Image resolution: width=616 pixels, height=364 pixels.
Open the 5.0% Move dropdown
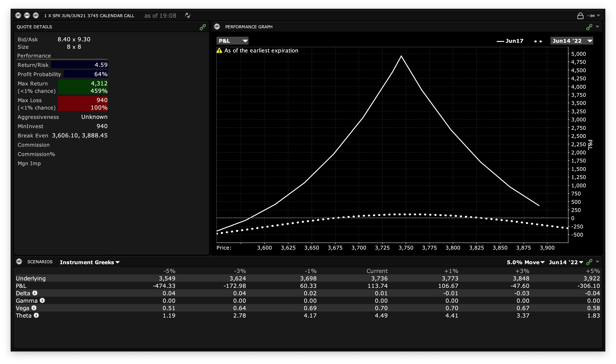pyautogui.click(x=526, y=262)
